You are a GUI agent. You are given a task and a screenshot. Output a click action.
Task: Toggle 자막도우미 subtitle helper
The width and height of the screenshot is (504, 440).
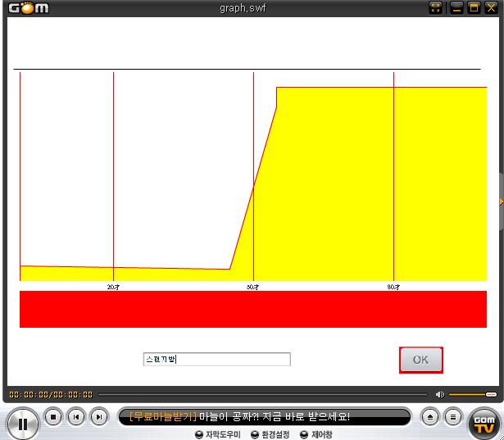tap(219, 434)
